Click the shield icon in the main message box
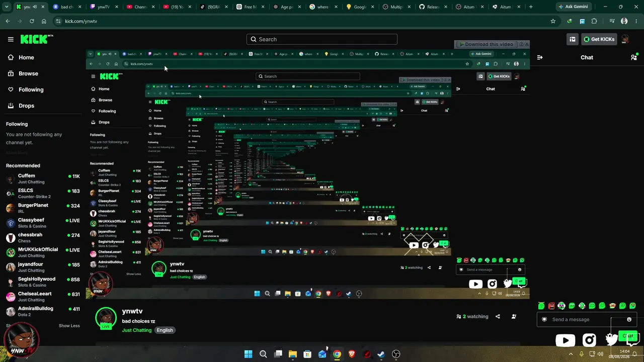The height and width of the screenshot is (362, 644). [544, 319]
